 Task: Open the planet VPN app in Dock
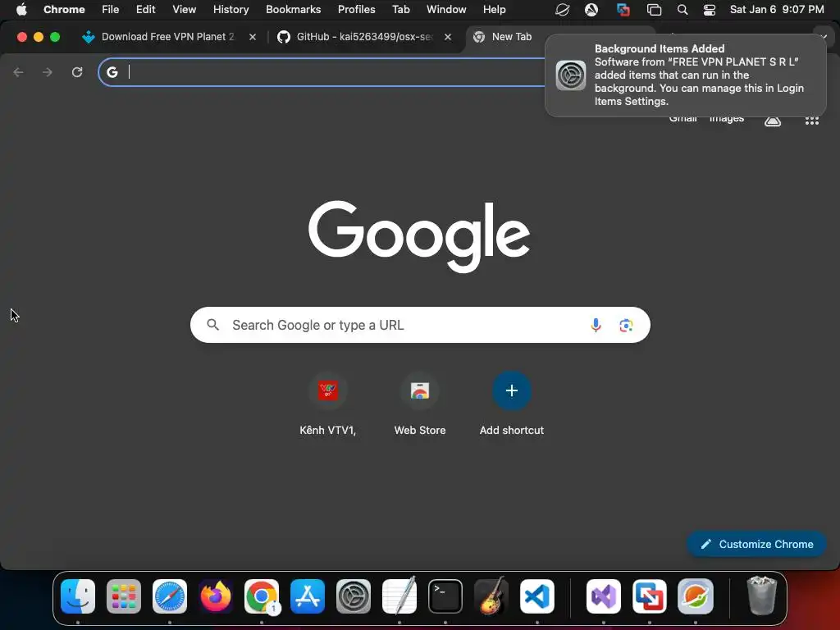tap(696, 596)
